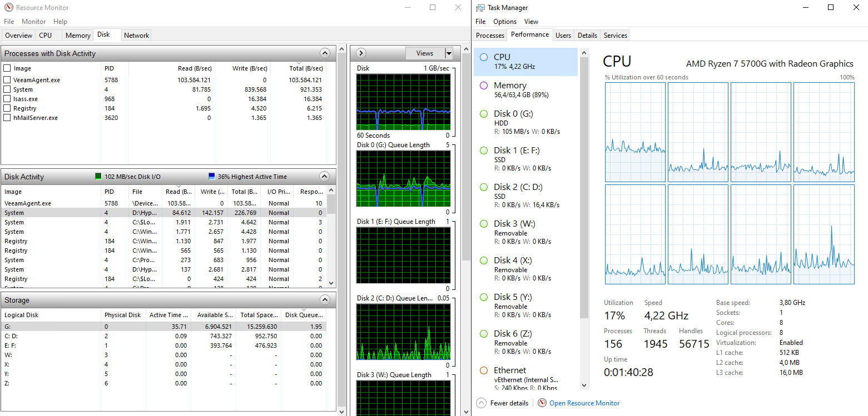Switch to the CPU tab in Resource Monitor
Image resolution: width=868 pixels, height=416 pixels.
point(46,35)
